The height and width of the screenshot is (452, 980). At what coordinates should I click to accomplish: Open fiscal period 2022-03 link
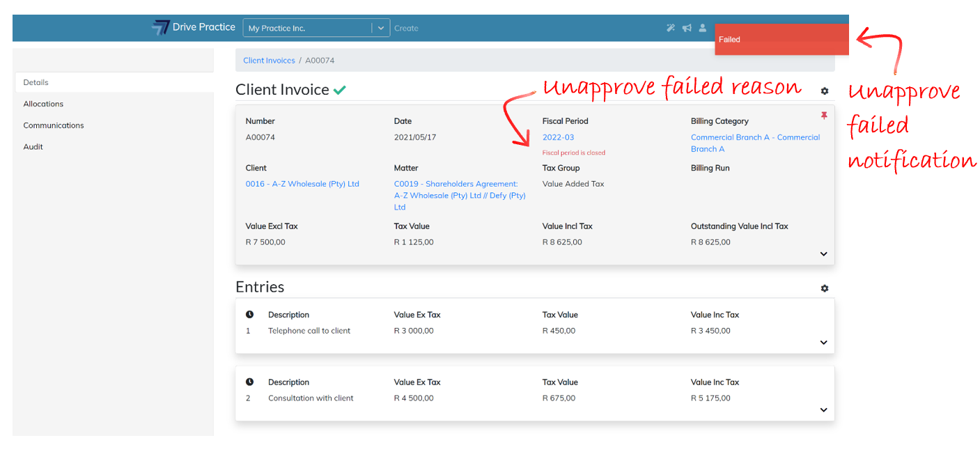tap(558, 137)
